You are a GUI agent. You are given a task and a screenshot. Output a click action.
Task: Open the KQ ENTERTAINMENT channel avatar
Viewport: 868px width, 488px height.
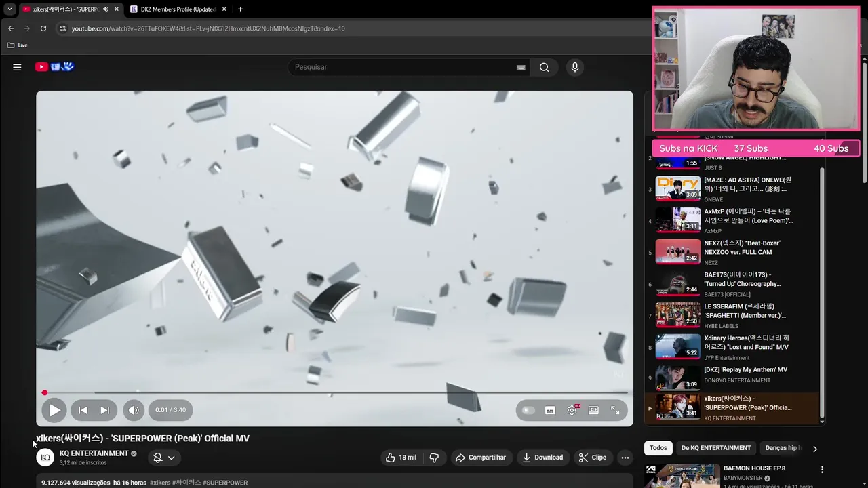point(45,457)
